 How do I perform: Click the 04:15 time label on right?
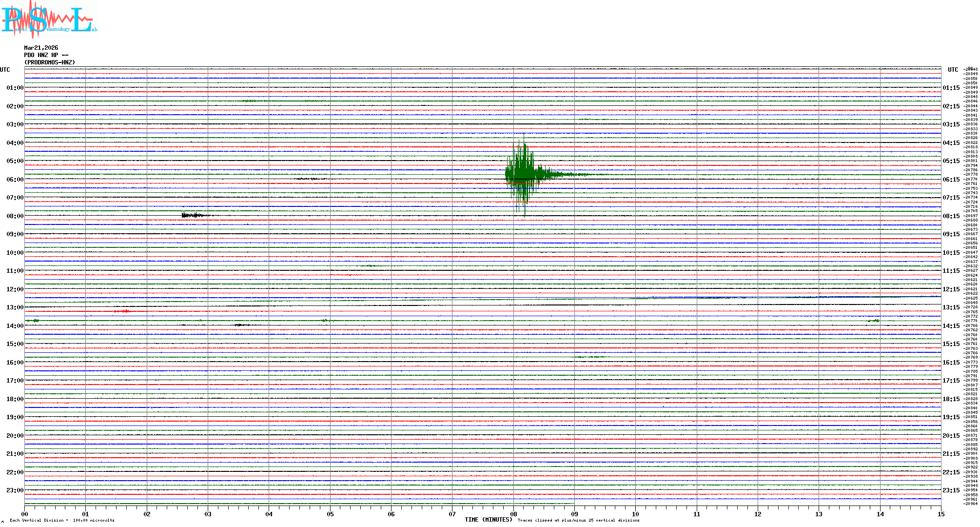pyautogui.click(x=951, y=143)
